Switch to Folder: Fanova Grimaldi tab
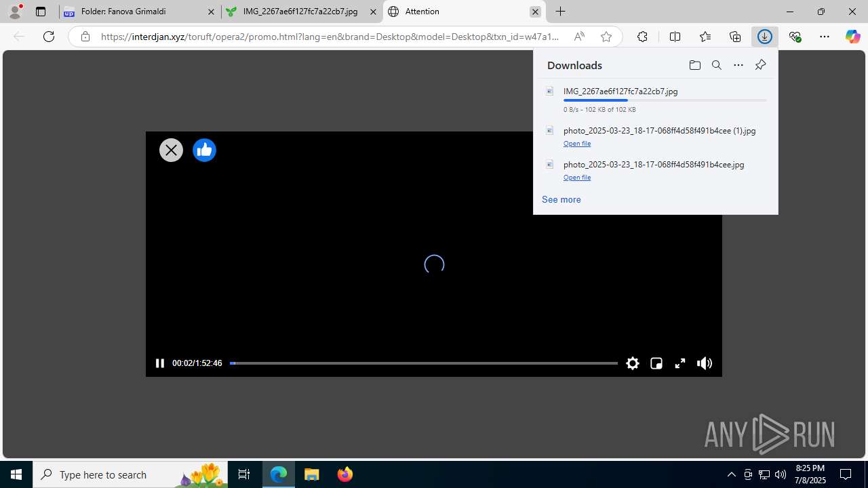The width and height of the screenshot is (868, 488). pyautogui.click(x=139, y=12)
